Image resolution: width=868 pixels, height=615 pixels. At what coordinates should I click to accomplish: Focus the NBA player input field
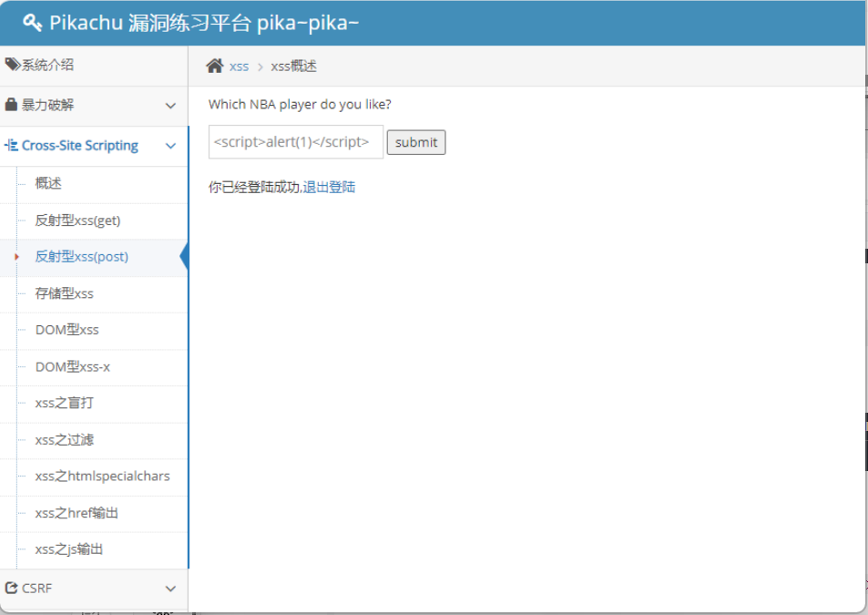296,142
